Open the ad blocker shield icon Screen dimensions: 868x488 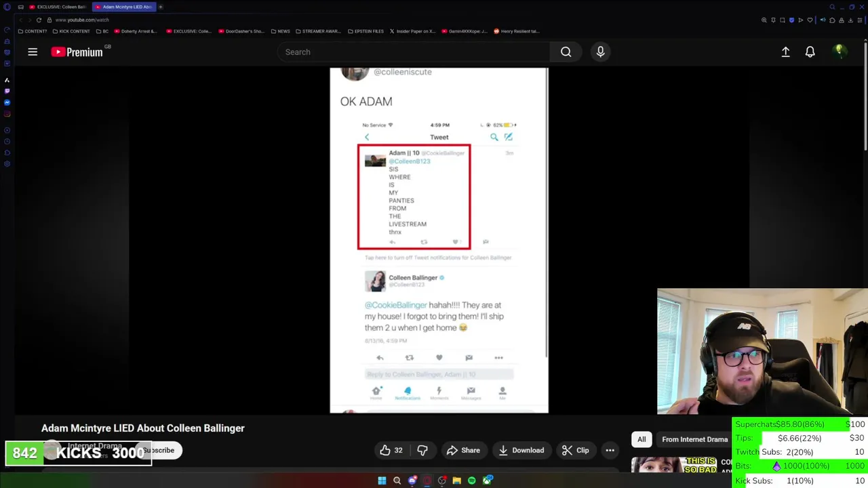point(791,20)
